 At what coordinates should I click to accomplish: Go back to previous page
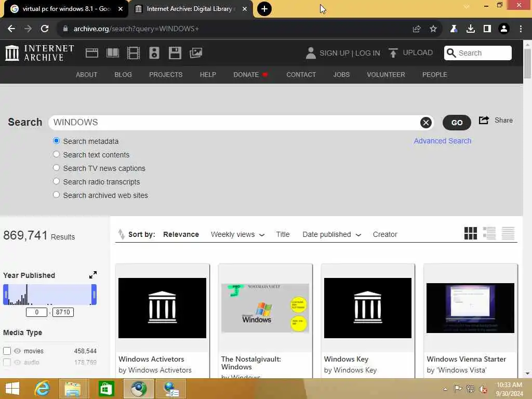11,29
